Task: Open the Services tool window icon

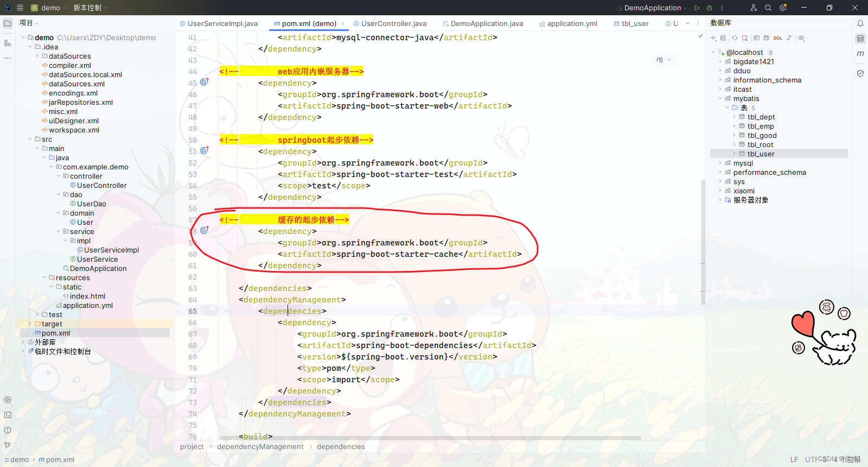Action: point(8,400)
